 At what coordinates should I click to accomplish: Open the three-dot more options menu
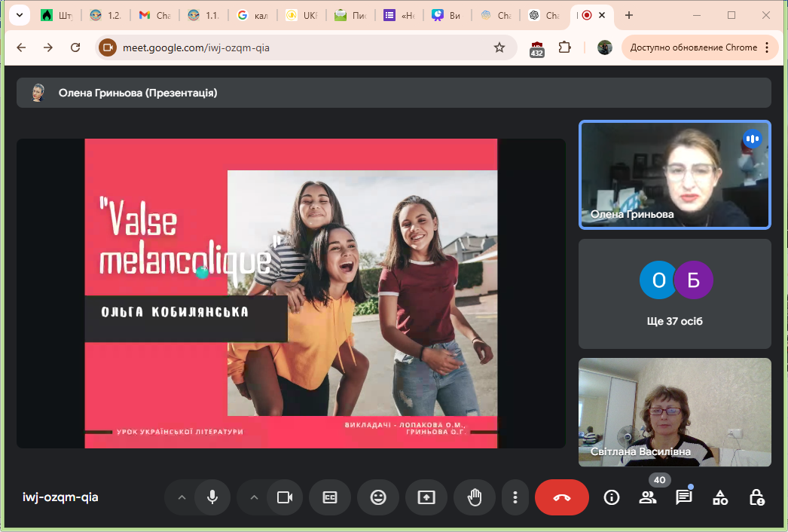click(x=515, y=497)
